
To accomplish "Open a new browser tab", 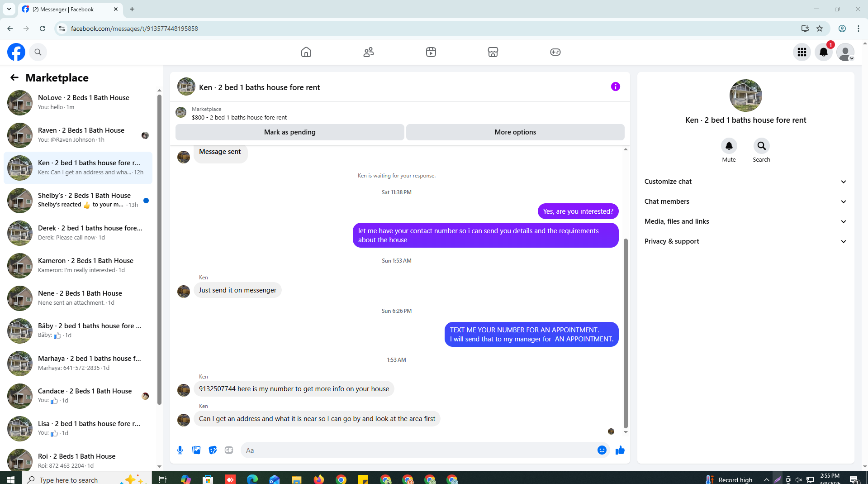I will (x=132, y=9).
